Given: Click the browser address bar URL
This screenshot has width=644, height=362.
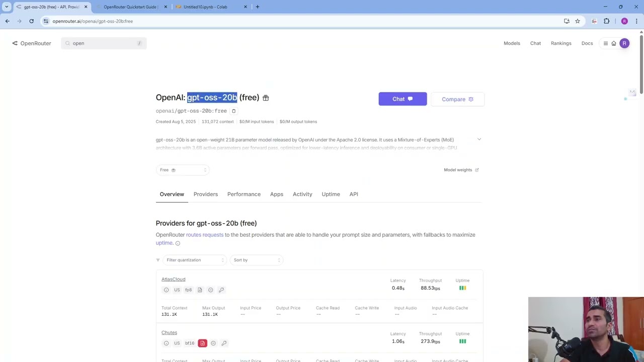Looking at the screenshot, I should click(93, 21).
